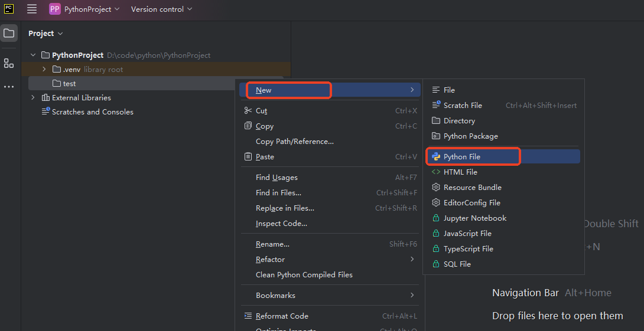Viewport: 644px width, 331px height.
Task: Click the Scratch File icon
Action: pos(436,105)
